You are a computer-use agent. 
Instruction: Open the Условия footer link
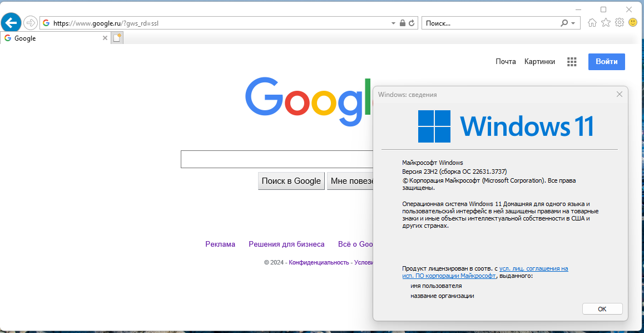(x=364, y=262)
